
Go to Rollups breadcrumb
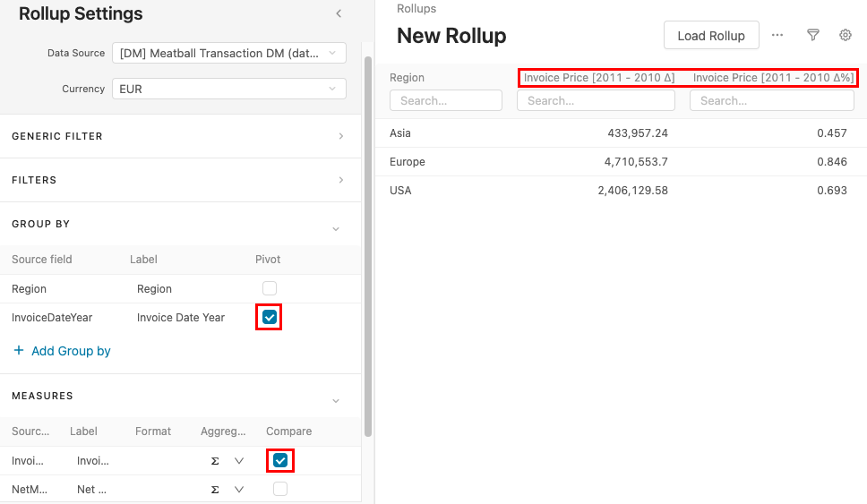(416, 8)
